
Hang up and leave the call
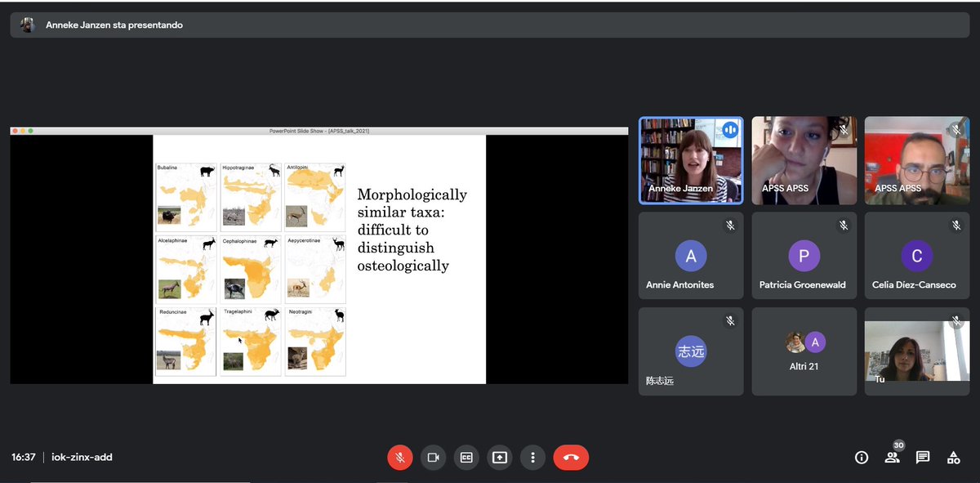571,458
